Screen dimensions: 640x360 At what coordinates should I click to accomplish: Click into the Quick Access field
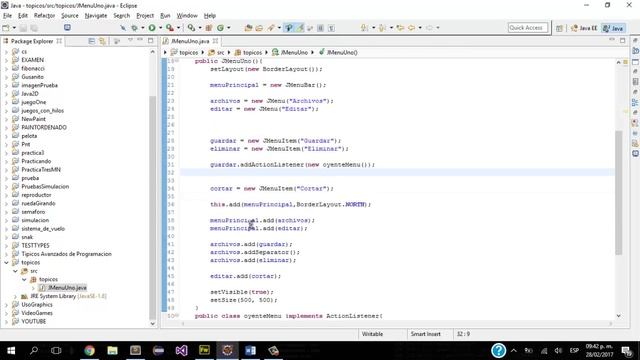[527, 28]
